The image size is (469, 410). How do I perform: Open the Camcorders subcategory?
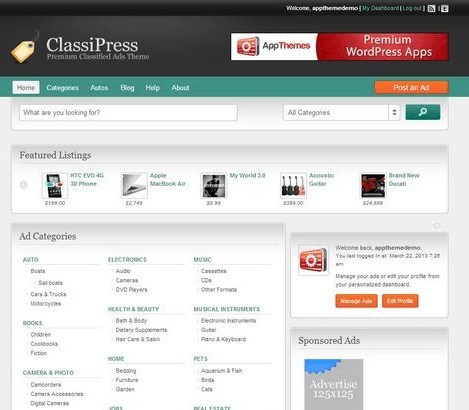point(46,385)
